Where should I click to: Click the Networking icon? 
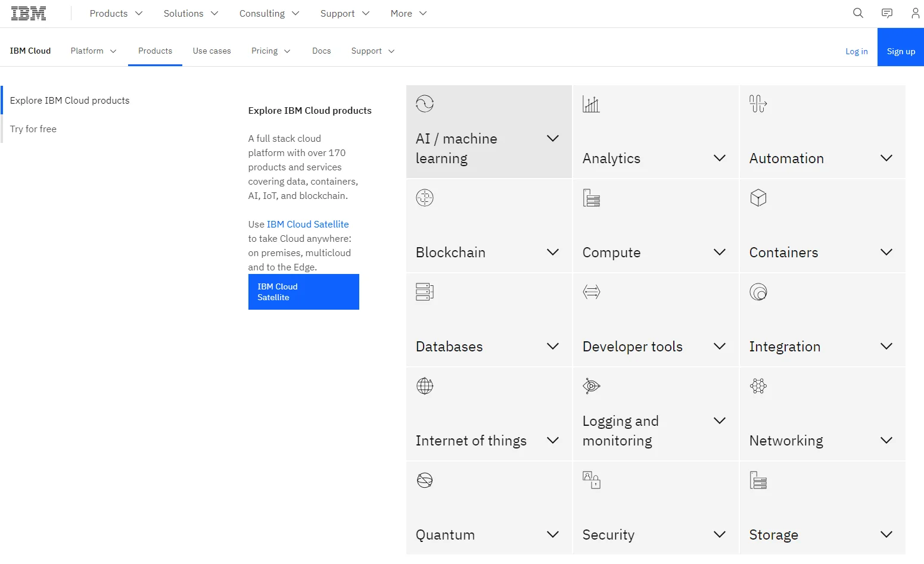pyautogui.click(x=758, y=386)
